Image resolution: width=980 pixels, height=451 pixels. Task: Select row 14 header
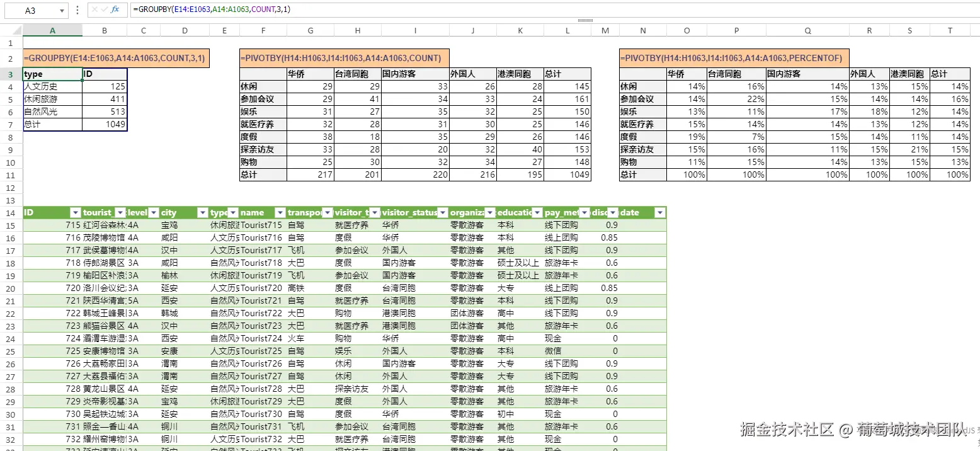(x=11, y=213)
